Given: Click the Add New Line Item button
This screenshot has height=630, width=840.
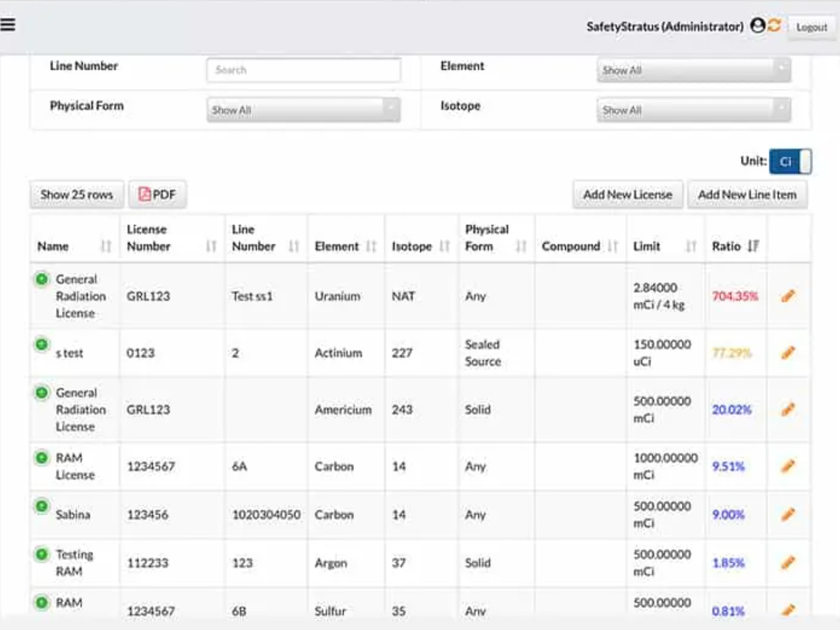Looking at the screenshot, I should [x=747, y=193].
